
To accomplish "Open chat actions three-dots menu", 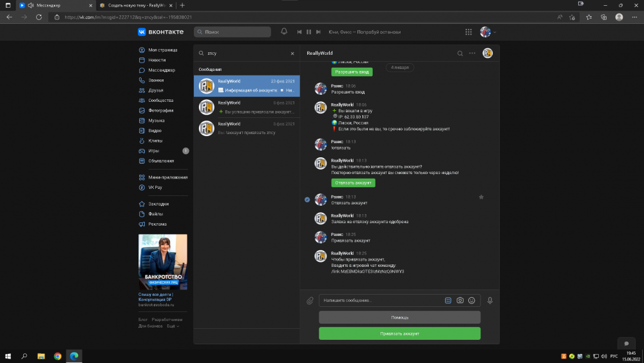I will (472, 53).
